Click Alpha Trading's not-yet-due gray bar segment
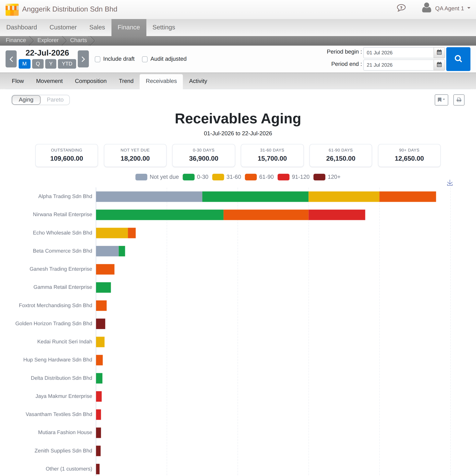The width and height of the screenshot is (476, 476). tap(149, 197)
